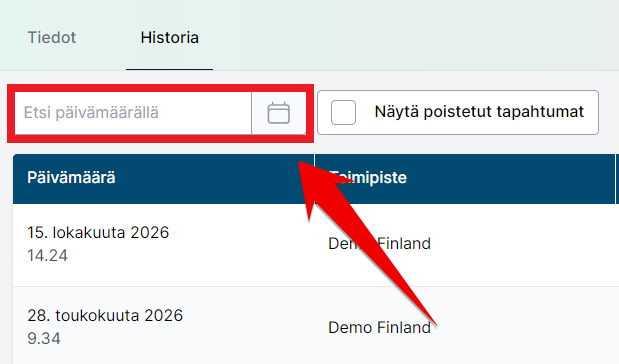This screenshot has width=619, height=364.
Task: Click the Näytä poistetut tapahtumat label
Action: (x=479, y=112)
